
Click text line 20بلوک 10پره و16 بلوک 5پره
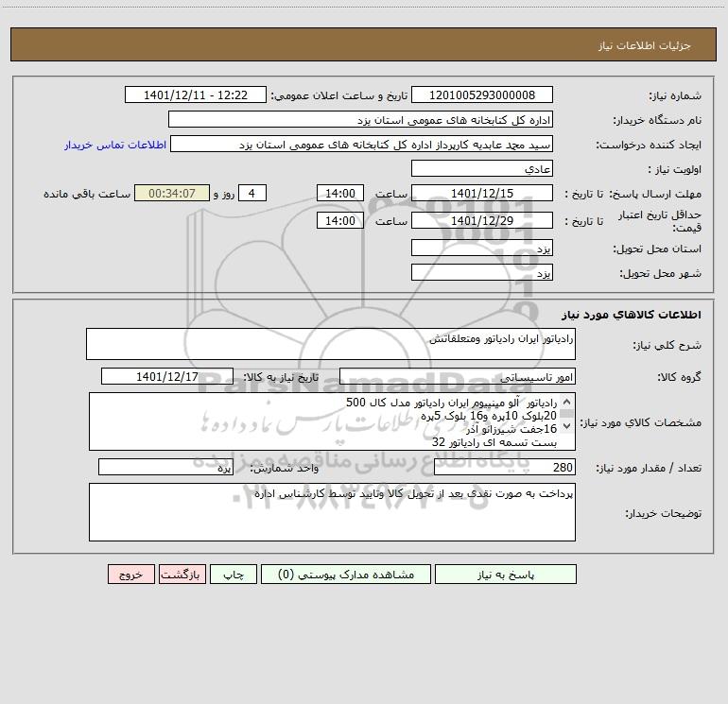pos(489,416)
